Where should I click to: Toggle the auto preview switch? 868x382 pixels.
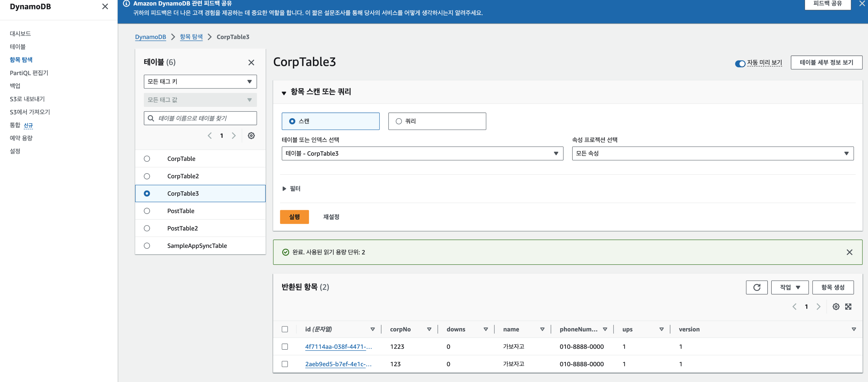pyautogui.click(x=740, y=64)
